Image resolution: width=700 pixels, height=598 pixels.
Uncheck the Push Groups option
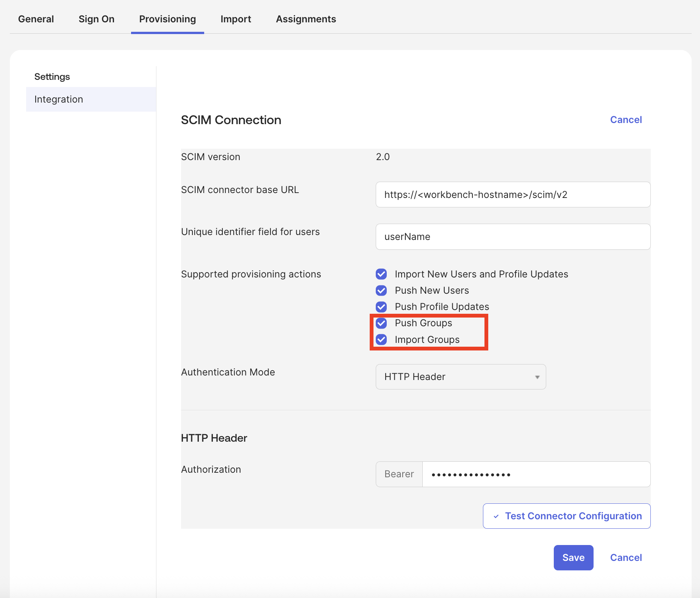[381, 323]
